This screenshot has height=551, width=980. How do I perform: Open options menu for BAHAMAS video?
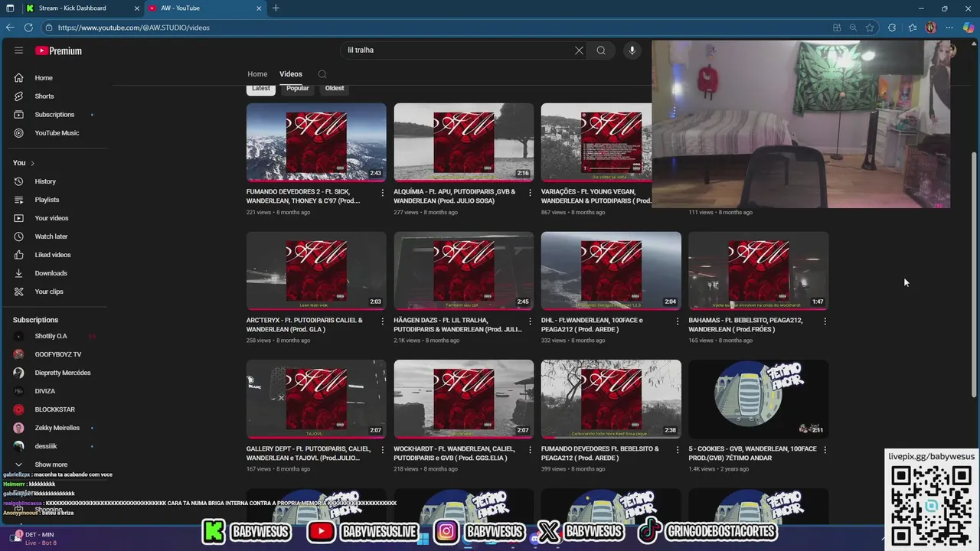pyautogui.click(x=825, y=321)
